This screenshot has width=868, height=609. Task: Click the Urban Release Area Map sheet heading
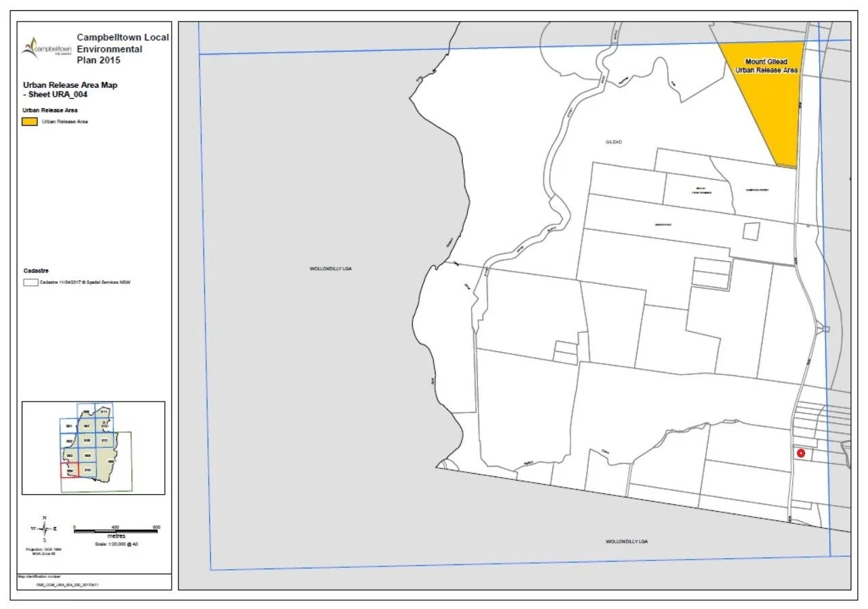tap(66, 90)
